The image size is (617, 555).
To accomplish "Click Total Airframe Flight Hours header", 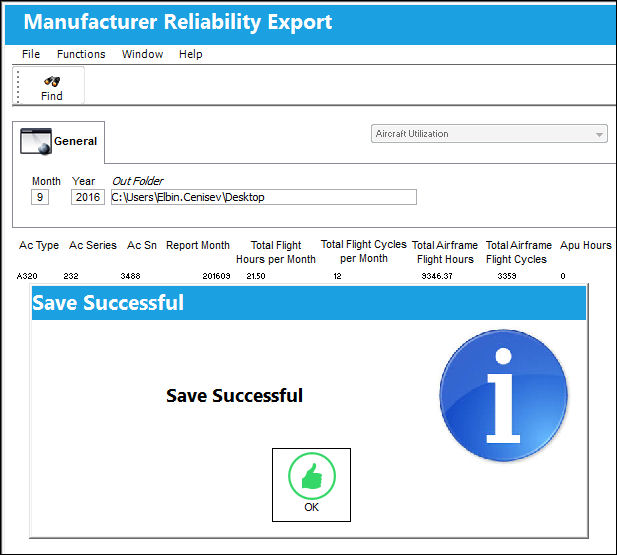I will coord(445,252).
